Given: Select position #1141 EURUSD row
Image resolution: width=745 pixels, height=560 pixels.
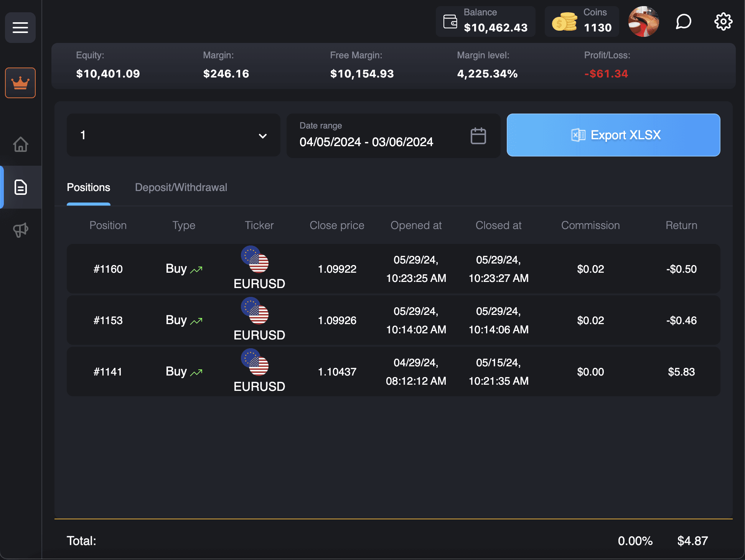Looking at the screenshot, I should coord(393,372).
